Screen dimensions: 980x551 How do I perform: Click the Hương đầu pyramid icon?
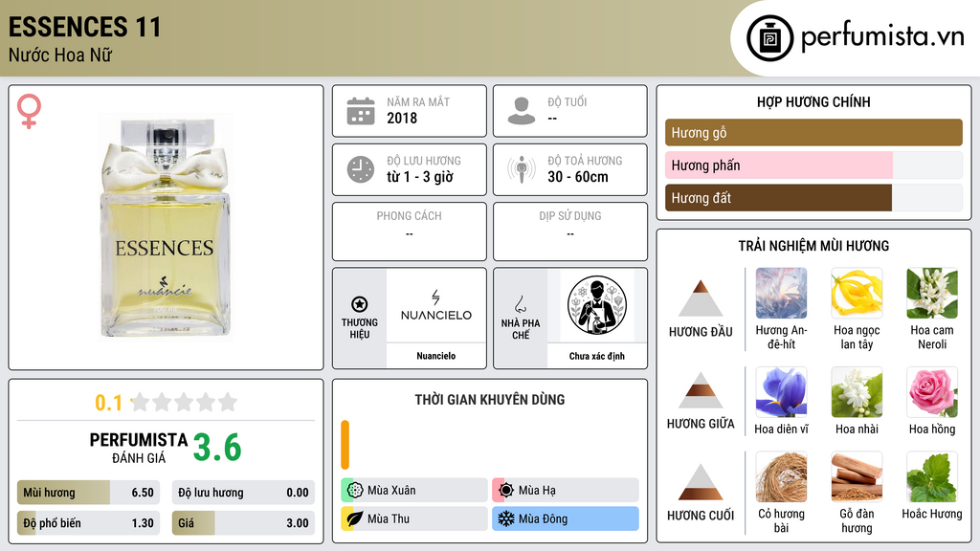(x=701, y=298)
